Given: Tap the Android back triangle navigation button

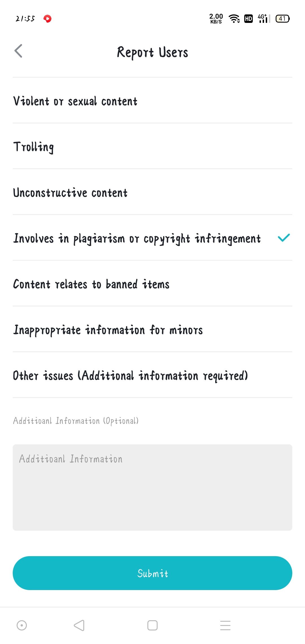Looking at the screenshot, I should [79, 625].
